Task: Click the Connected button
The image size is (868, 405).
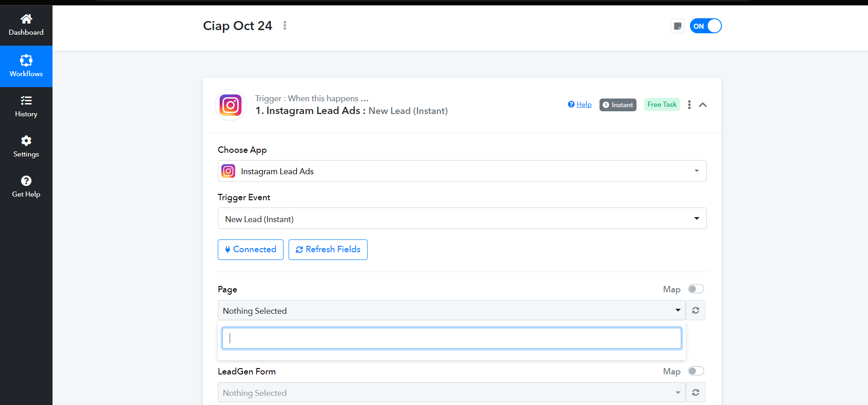Action: pyautogui.click(x=251, y=249)
